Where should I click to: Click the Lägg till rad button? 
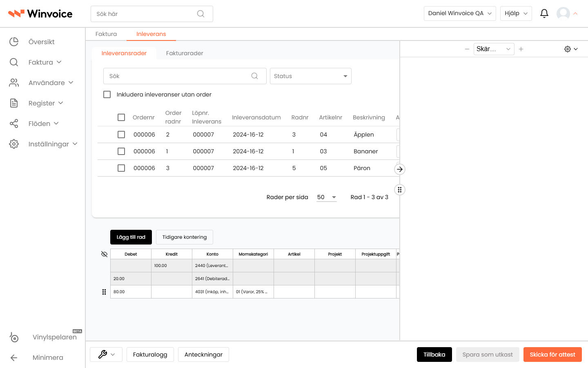tap(131, 237)
